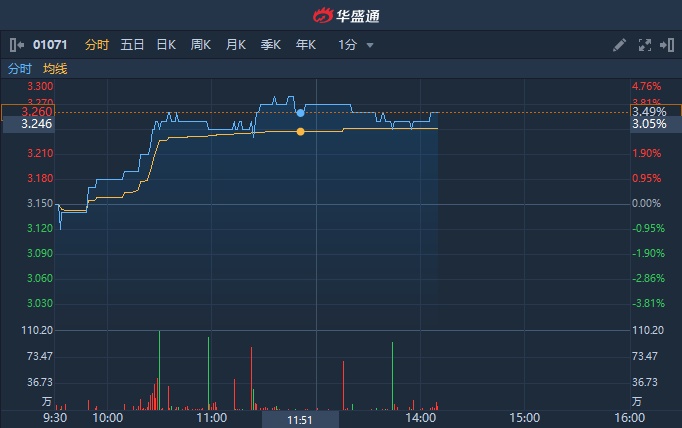
Task: Open the 周K weekly chart tab
Action: tap(200, 45)
